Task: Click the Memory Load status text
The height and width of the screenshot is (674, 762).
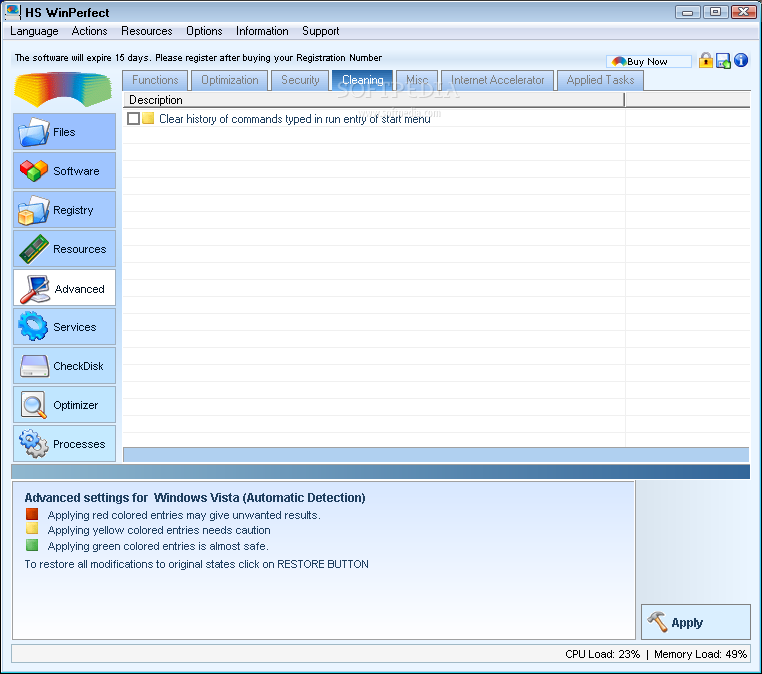Action: point(700,654)
